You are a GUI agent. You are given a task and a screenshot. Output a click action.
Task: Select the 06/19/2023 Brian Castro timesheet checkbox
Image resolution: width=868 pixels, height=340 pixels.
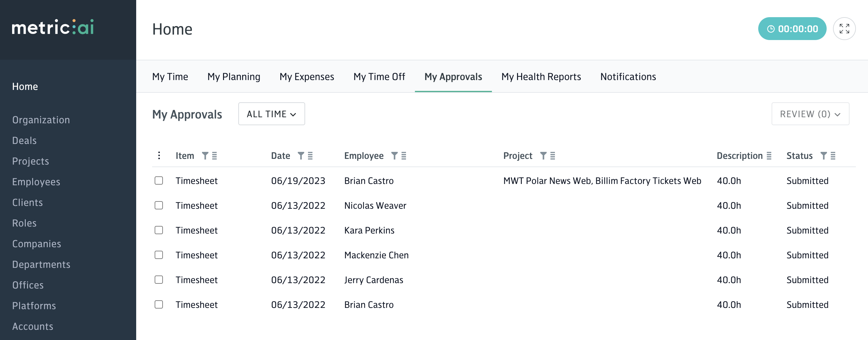159,181
